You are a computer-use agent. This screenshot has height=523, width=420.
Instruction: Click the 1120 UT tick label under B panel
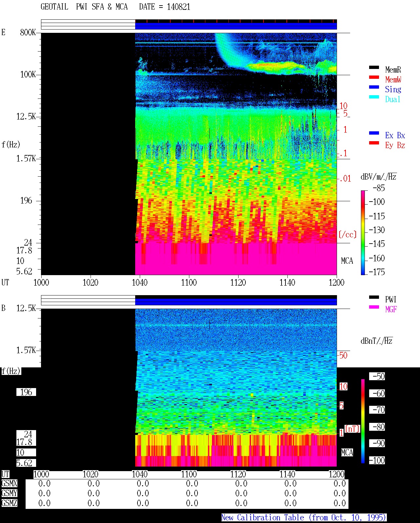coord(238,474)
